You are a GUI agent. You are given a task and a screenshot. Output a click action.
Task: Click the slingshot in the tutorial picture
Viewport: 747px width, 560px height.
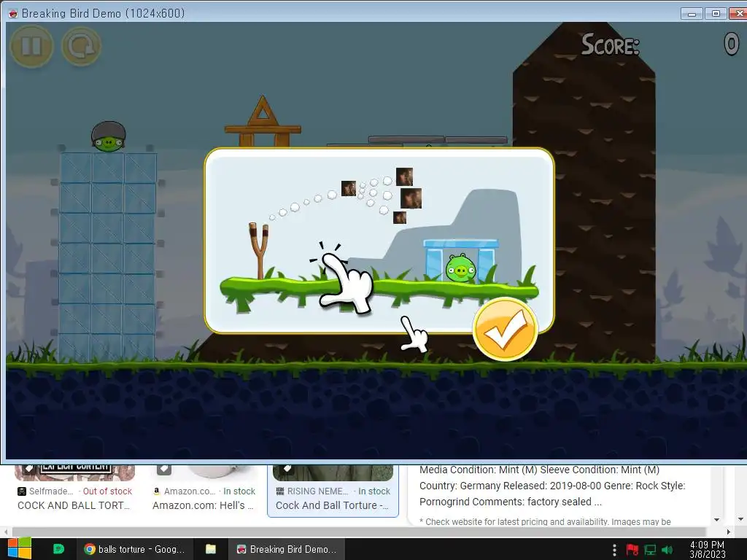point(259,251)
